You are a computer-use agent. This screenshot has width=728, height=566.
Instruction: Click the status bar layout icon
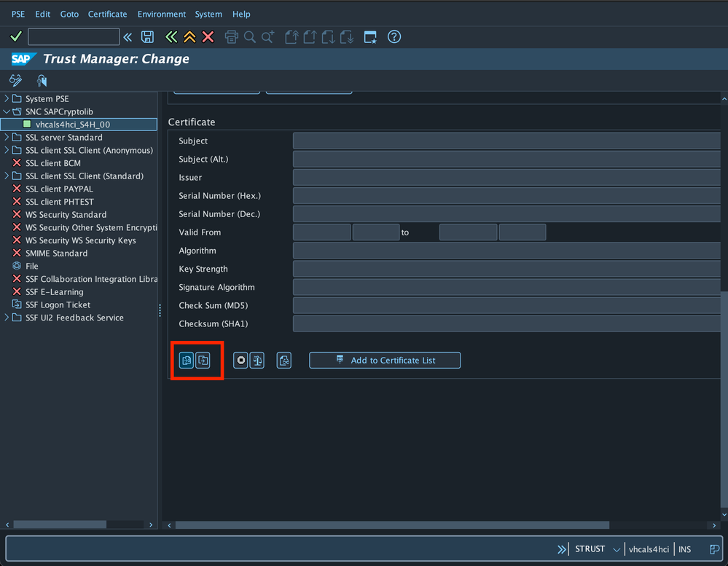tap(714, 549)
